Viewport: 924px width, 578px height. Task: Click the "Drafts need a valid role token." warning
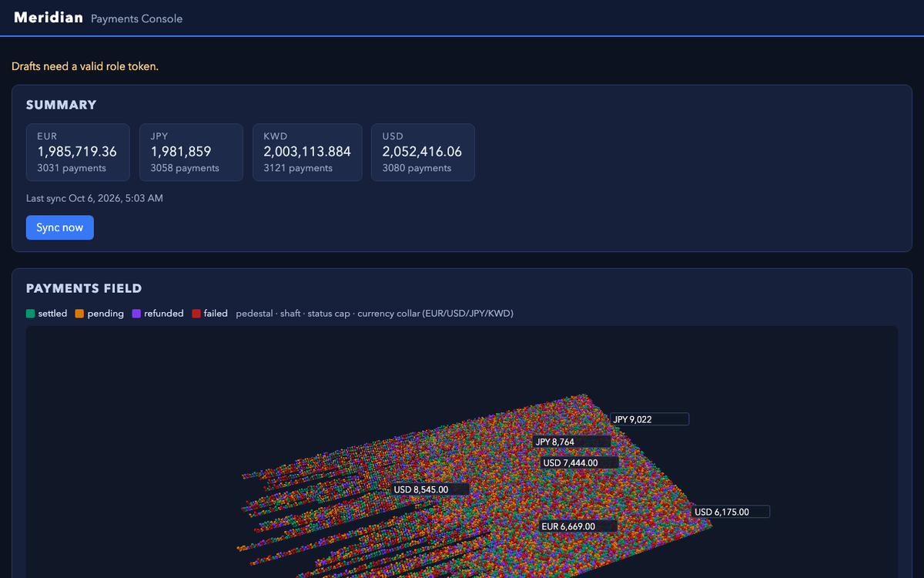[85, 66]
